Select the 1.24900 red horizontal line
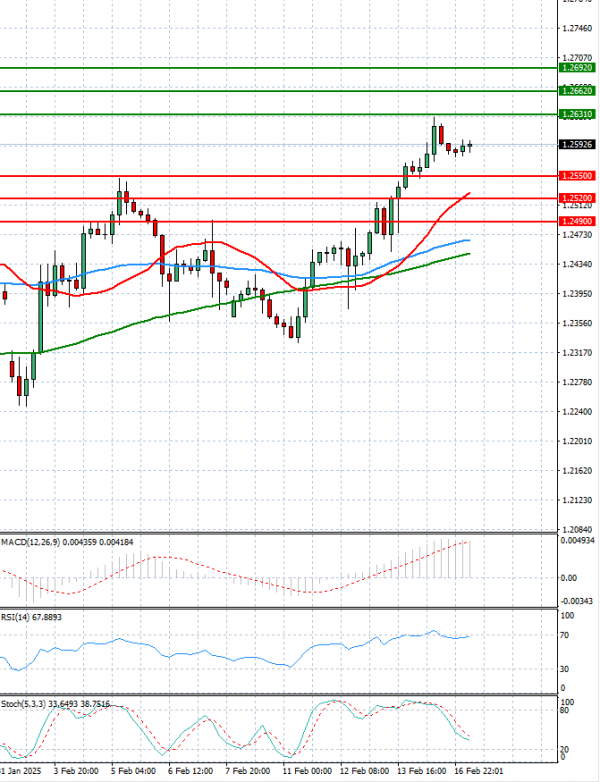This screenshot has height=782, width=600. pyautogui.click(x=278, y=221)
